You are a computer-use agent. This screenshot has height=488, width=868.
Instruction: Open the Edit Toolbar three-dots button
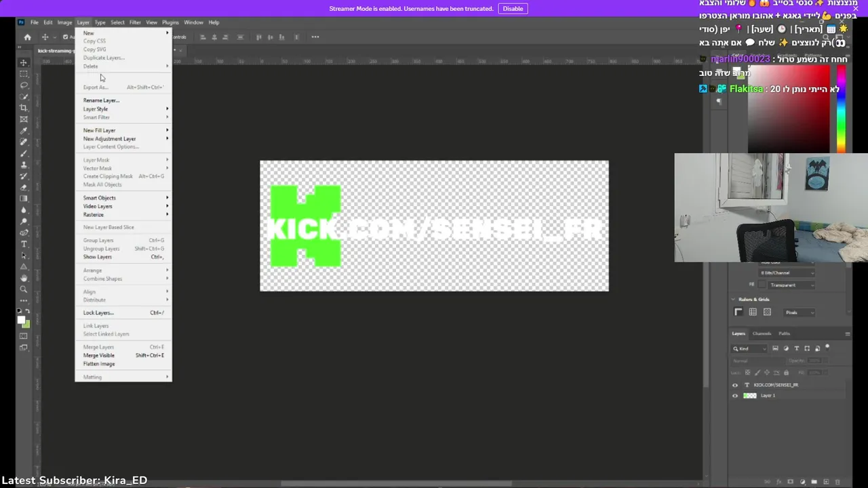[24, 300]
